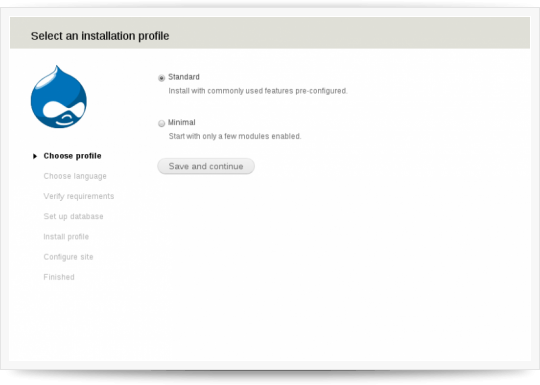Screen dimensions: 540x385
Task: Select the Standard installation profile radio button
Action: (x=162, y=78)
